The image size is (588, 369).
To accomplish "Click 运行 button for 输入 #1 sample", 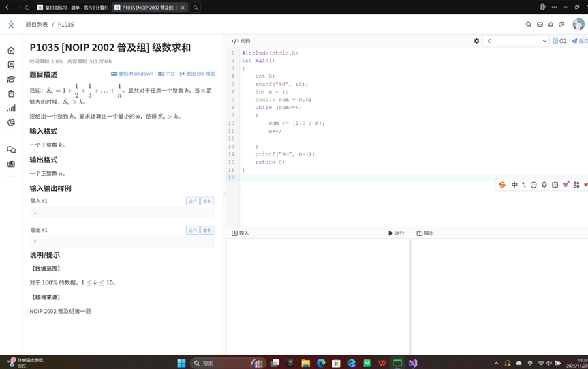I will (193, 201).
